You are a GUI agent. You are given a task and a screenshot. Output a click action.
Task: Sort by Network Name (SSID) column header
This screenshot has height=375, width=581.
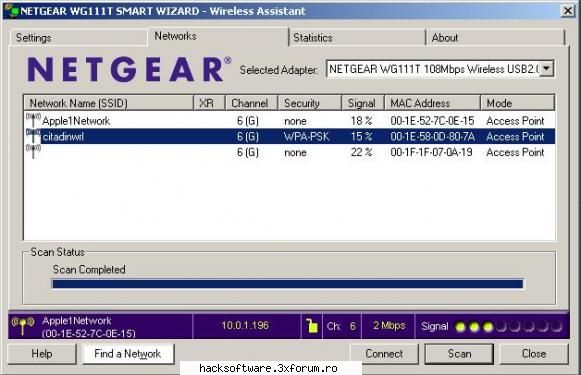pyautogui.click(x=109, y=103)
